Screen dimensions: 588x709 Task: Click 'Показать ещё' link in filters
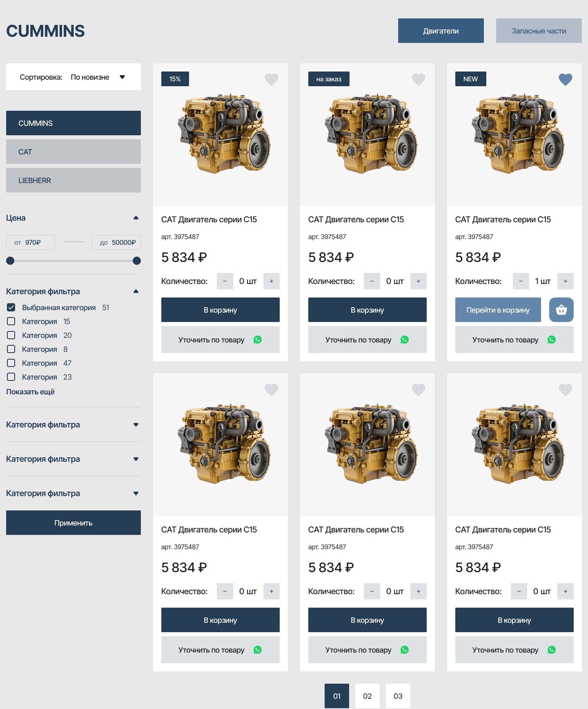(30, 392)
